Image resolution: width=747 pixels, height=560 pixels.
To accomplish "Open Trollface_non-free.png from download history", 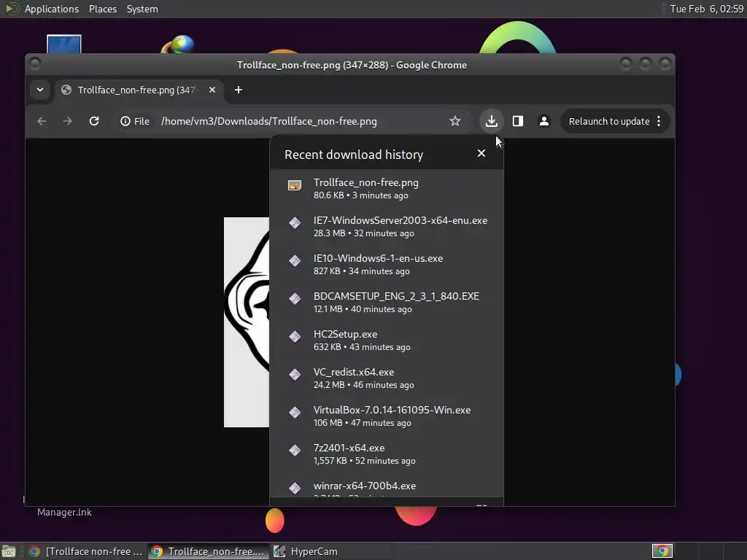I will point(387,189).
